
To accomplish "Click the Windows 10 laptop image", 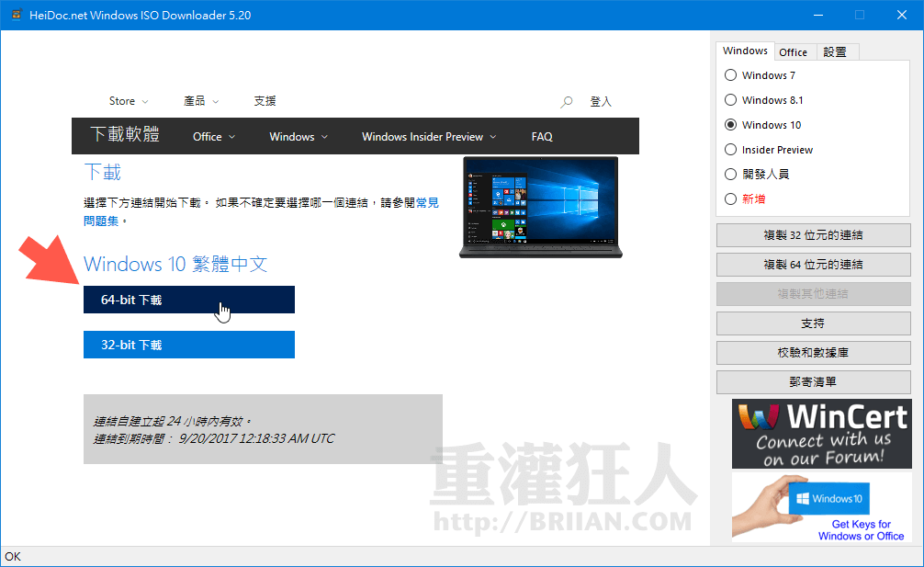I will (539, 207).
